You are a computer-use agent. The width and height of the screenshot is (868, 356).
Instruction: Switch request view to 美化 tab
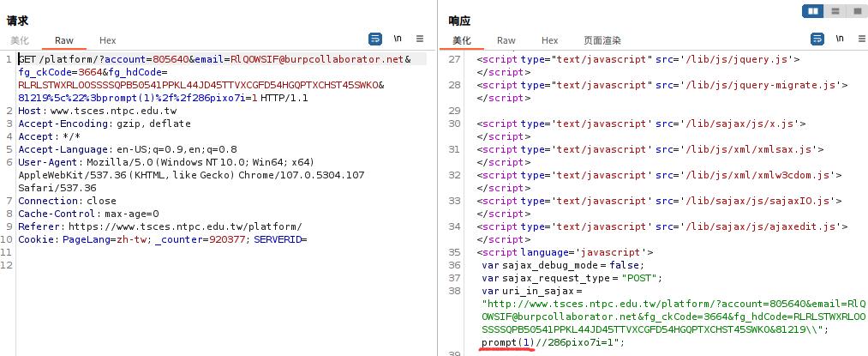coord(20,40)
